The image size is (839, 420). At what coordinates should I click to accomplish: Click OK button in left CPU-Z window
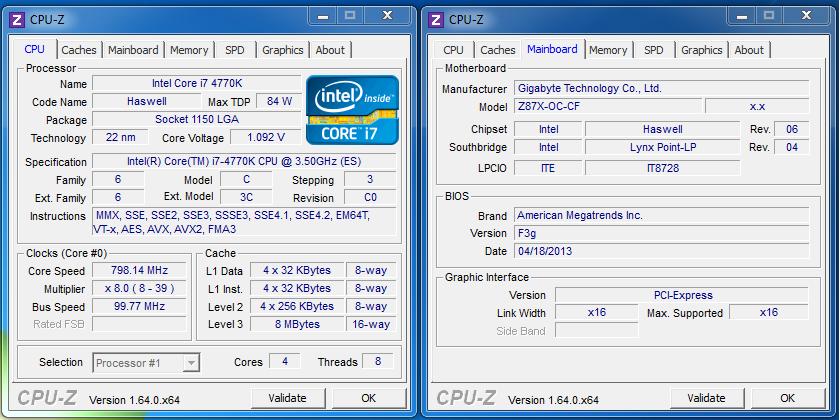click(369, 398)
